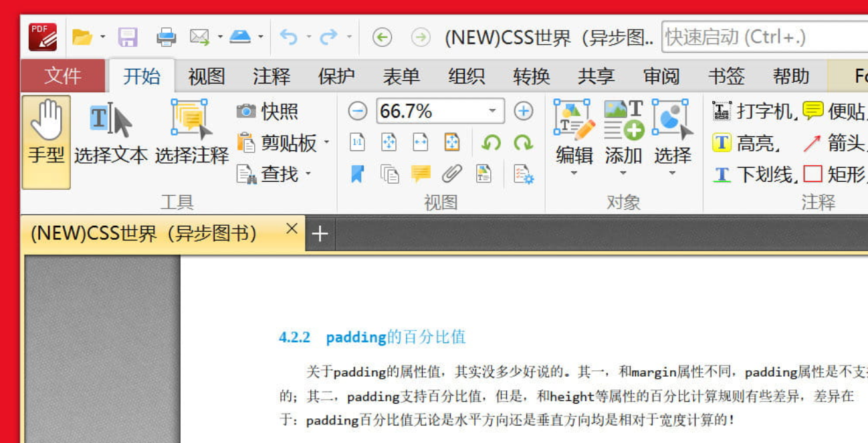Expand the redo history dropdown arrow
The height and width of the screenshot is (443, 868).
(x=349, y=37)
